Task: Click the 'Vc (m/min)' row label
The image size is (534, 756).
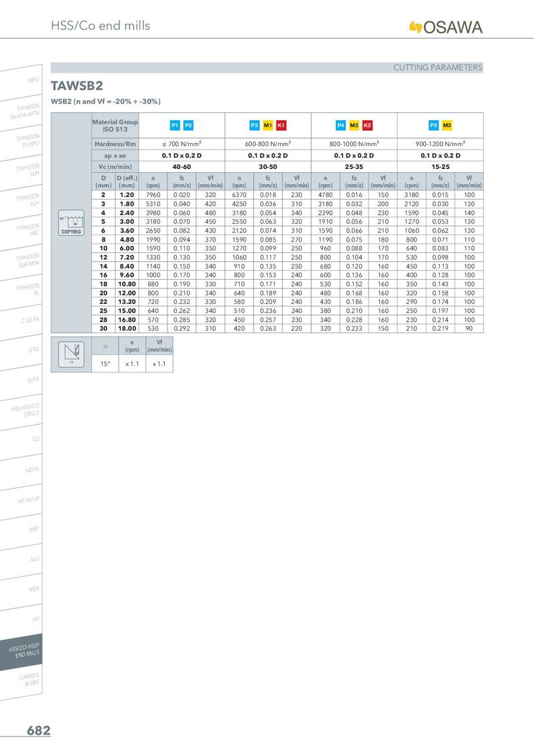Action: coord(115,167)
